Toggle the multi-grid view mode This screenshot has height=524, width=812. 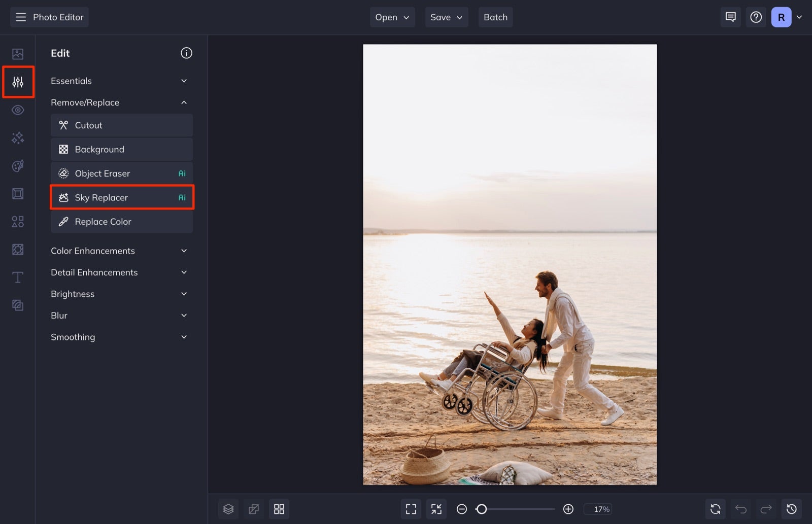coord(279,509)
